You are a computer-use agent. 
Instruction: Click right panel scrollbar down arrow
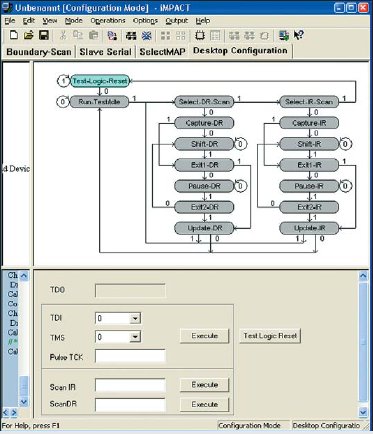pyautogui.click(x=363, y=412)
